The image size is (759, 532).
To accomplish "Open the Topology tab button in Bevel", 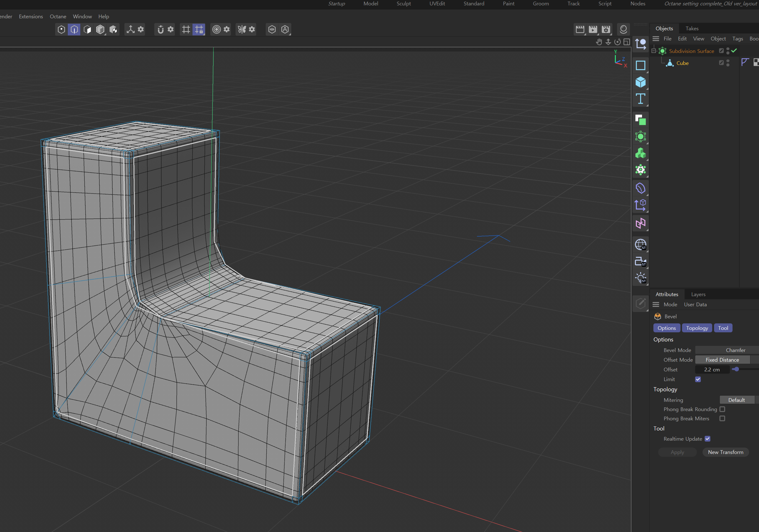I will click(x=696, y=328).
